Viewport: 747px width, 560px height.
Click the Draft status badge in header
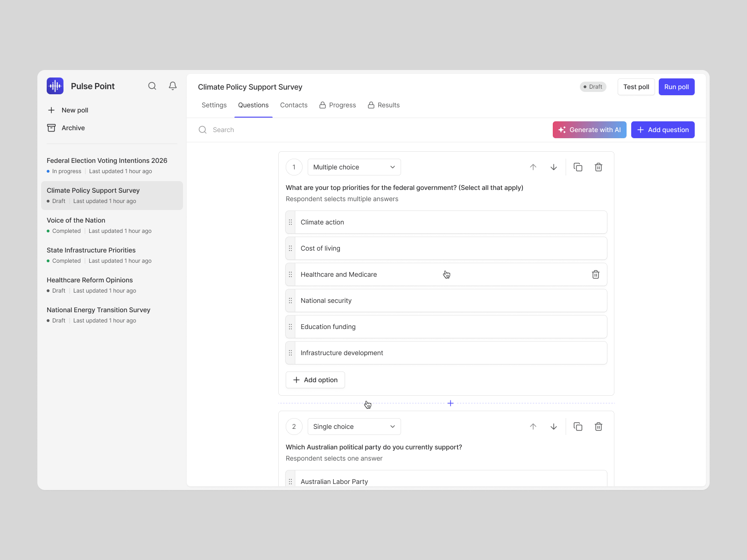pyautogui.click(x=593, y=87)
